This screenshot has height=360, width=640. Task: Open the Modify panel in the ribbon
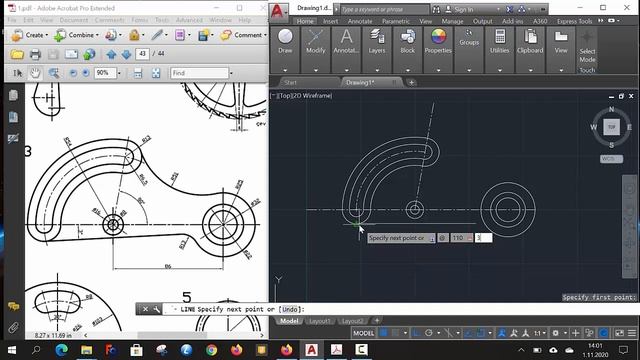(x=316, y=42)
